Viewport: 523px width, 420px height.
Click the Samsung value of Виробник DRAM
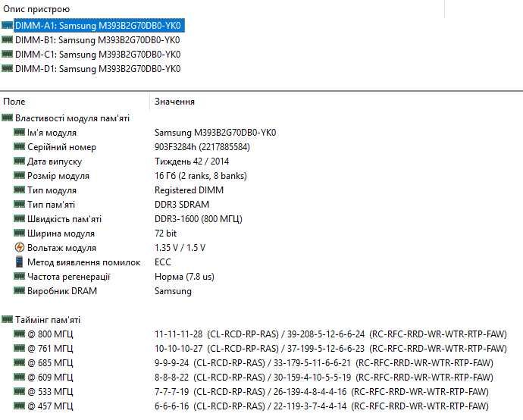173,291
